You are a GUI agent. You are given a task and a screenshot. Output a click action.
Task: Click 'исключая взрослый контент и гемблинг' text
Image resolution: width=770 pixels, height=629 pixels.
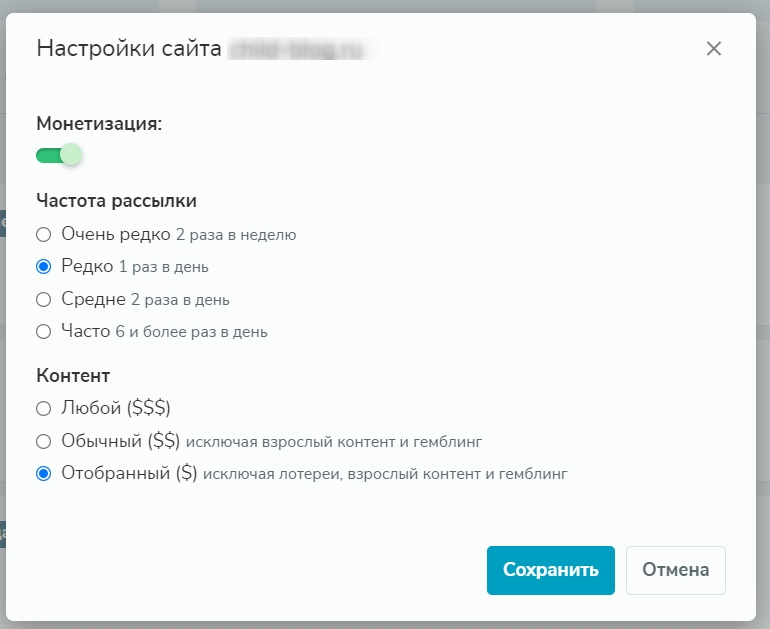coord(334,442)
